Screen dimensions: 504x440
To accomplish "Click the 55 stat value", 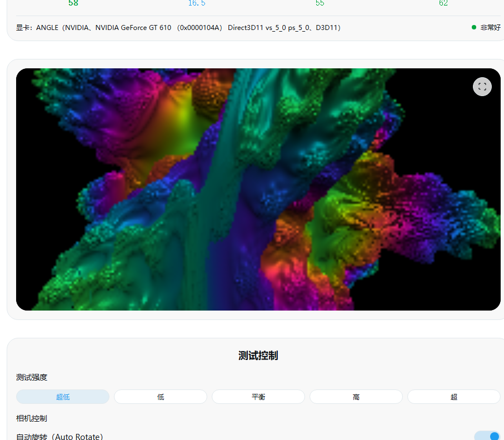I will pyautogui.click(x=320, y=3).
